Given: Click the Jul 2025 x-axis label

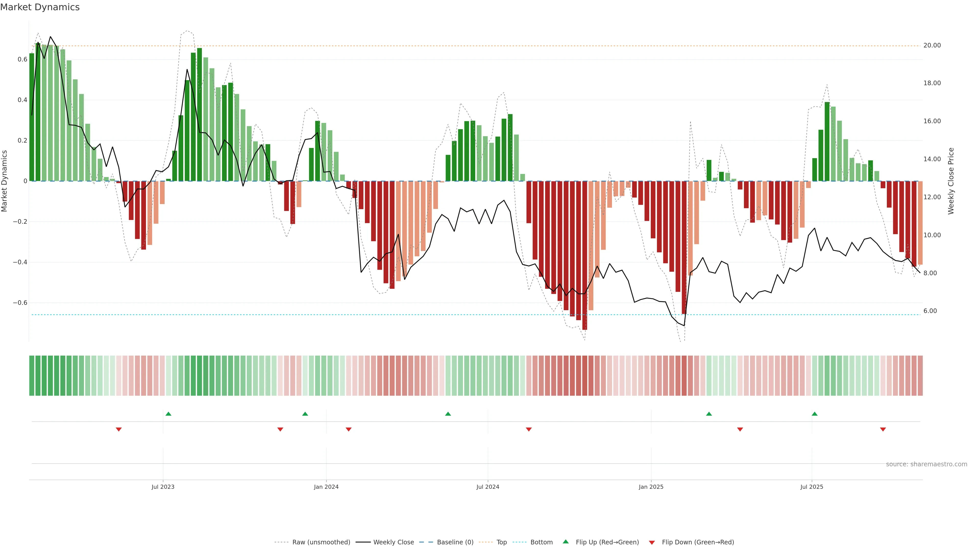Looking at the screenshot, I should 812,487.
